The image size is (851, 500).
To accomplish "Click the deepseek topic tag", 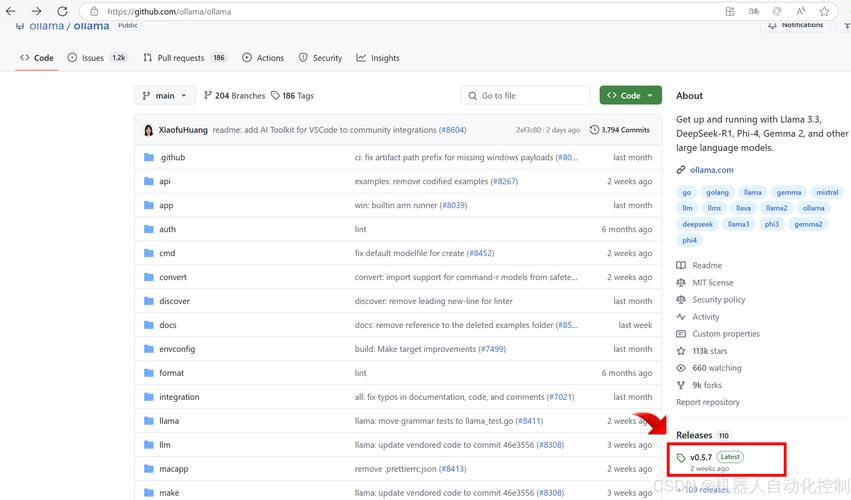I will [x=697, y=224].
